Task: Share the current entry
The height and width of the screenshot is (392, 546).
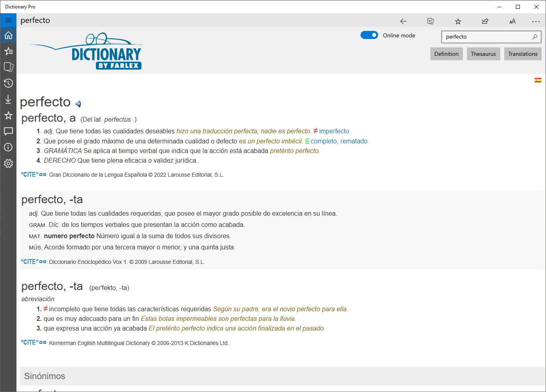Action: [x=485, y=21]
